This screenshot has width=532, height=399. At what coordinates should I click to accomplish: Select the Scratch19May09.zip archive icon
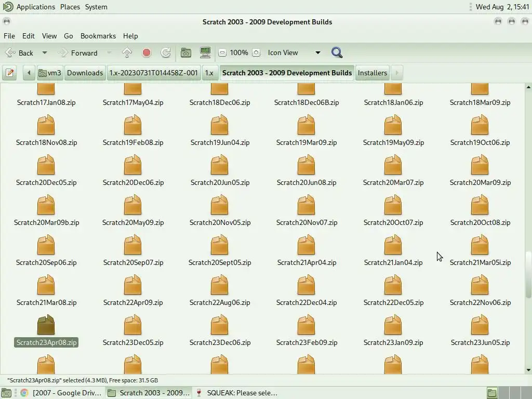tap(393, 125)
